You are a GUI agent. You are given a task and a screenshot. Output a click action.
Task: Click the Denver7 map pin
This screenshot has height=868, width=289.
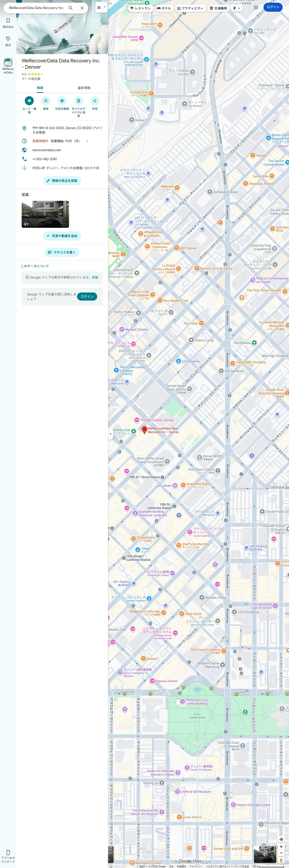pos(131,120)
